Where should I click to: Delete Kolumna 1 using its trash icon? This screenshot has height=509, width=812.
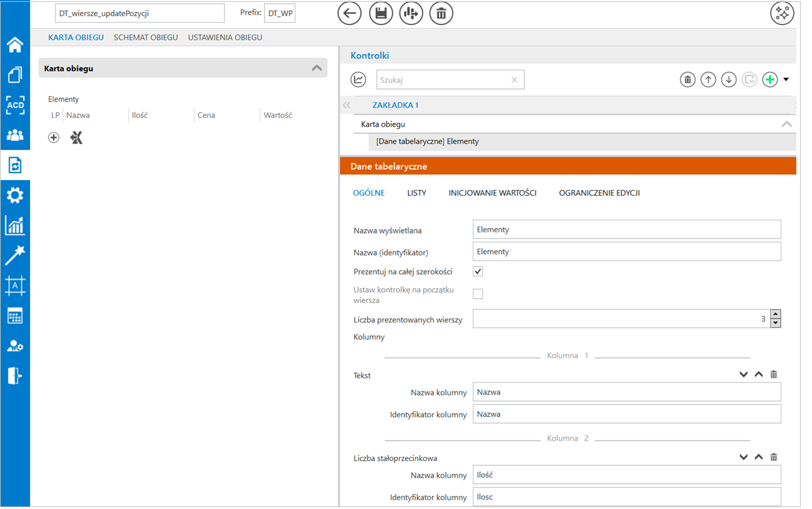(x=774, y=375)
